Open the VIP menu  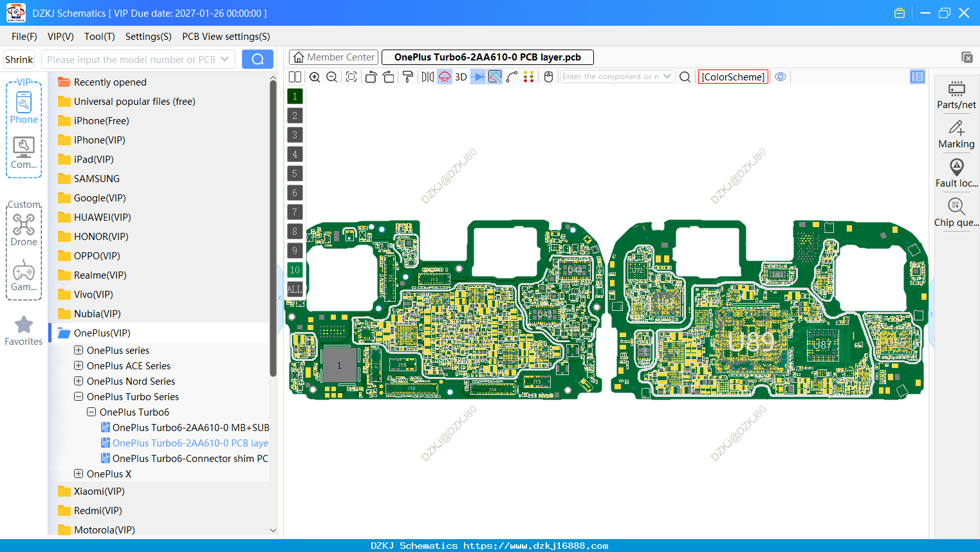click(60, 37)
